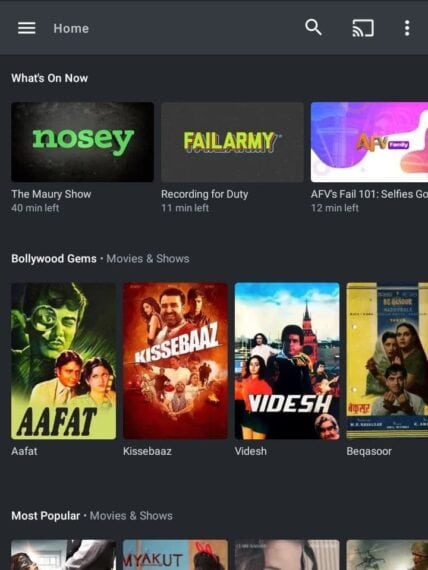Open the Videsh movie poster
The image size is (428, 570).
pyautogui.click(x=287, y=361)
